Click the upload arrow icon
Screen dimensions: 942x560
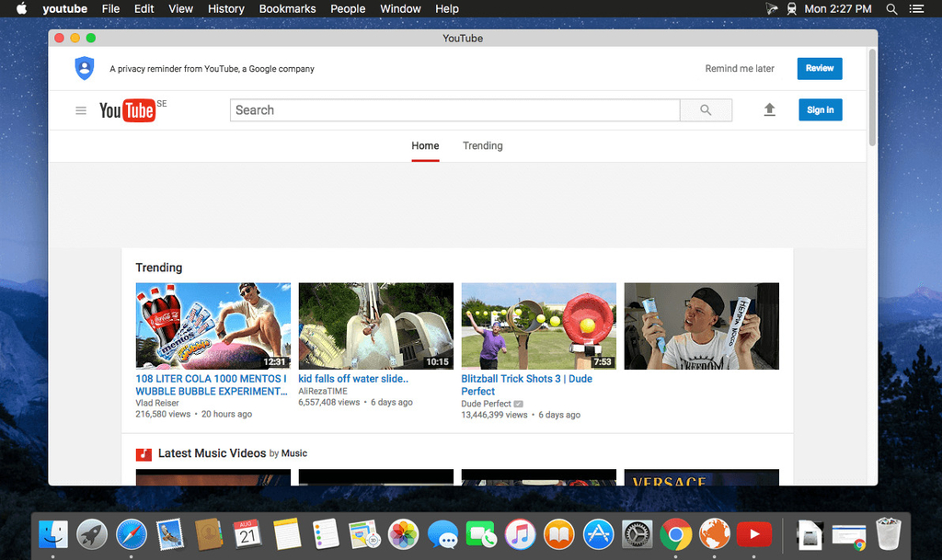pyautogui.click(x=769, y=110)
